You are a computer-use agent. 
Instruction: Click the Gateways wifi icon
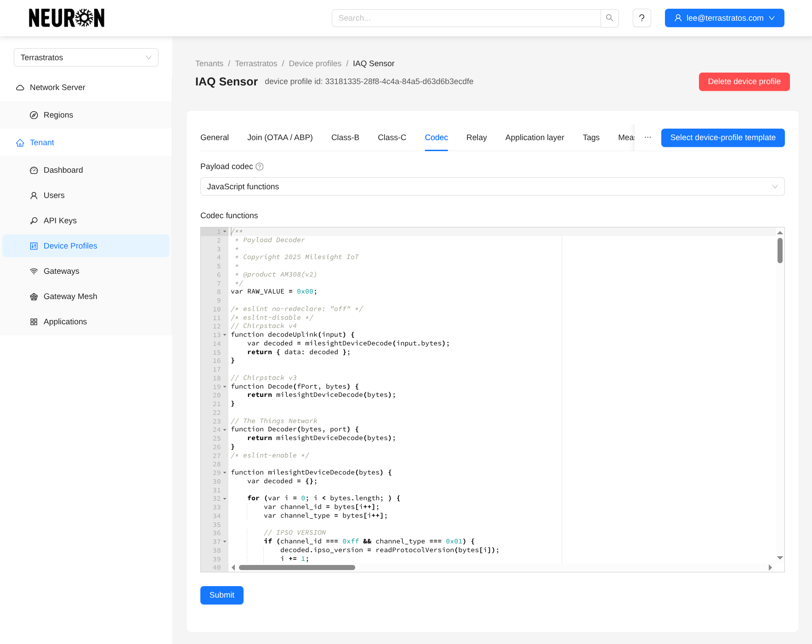pos(34,271)
